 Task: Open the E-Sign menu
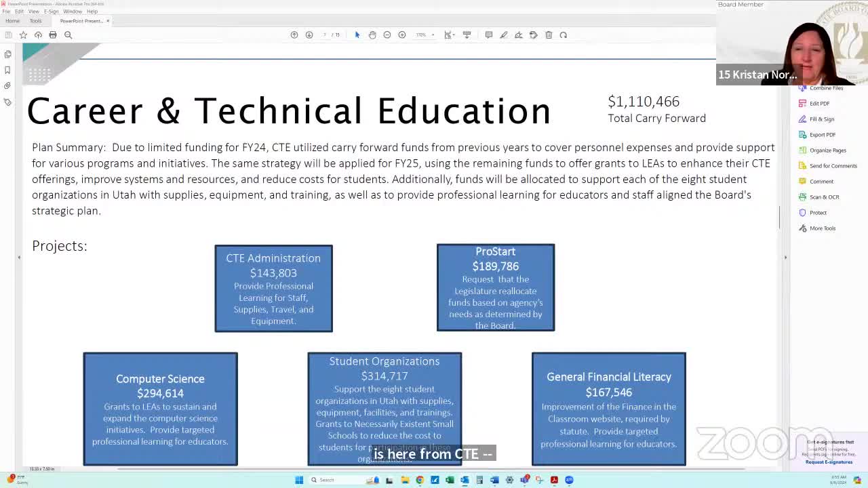52,12
